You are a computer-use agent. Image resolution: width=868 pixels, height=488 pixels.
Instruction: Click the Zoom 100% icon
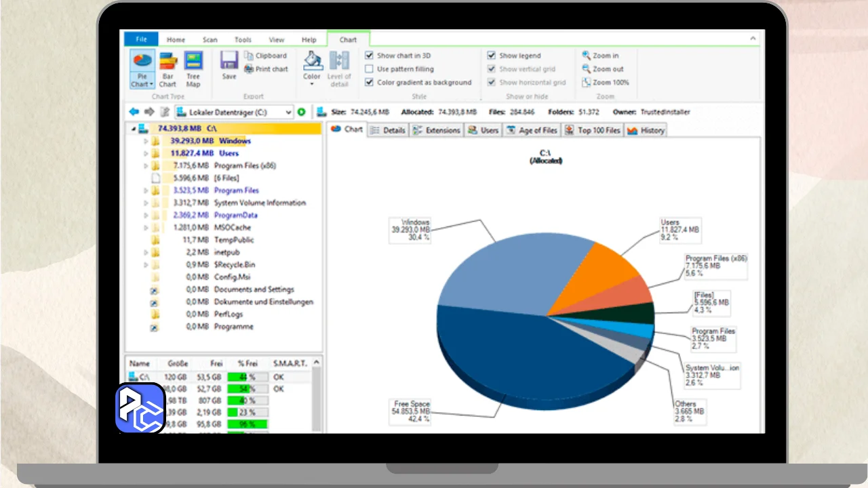pos(587,83)
